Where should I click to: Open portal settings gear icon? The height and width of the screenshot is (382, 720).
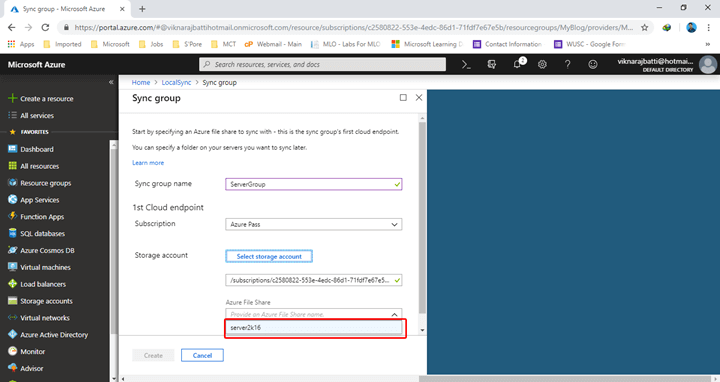click(542, 65)
